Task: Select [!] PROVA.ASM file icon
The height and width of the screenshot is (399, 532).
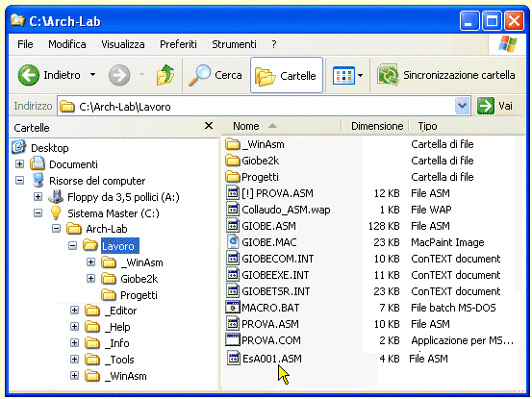Action: pos(233,193)
